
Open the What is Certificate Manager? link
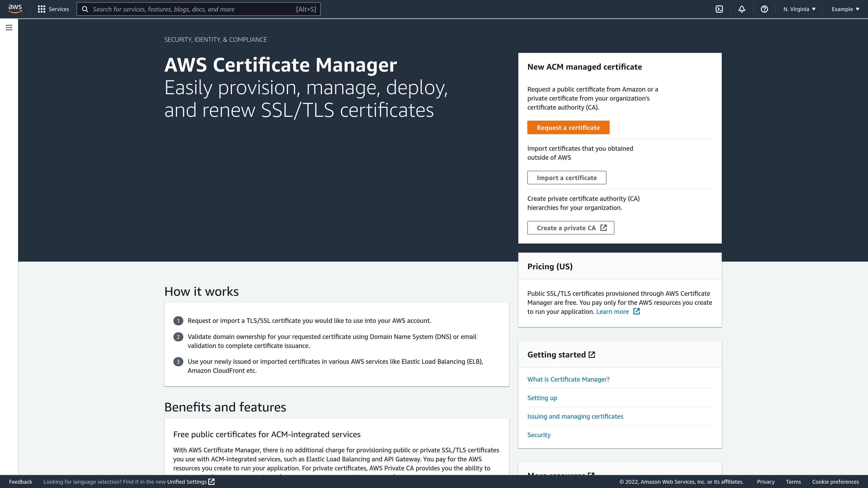[x=568, y=379]
